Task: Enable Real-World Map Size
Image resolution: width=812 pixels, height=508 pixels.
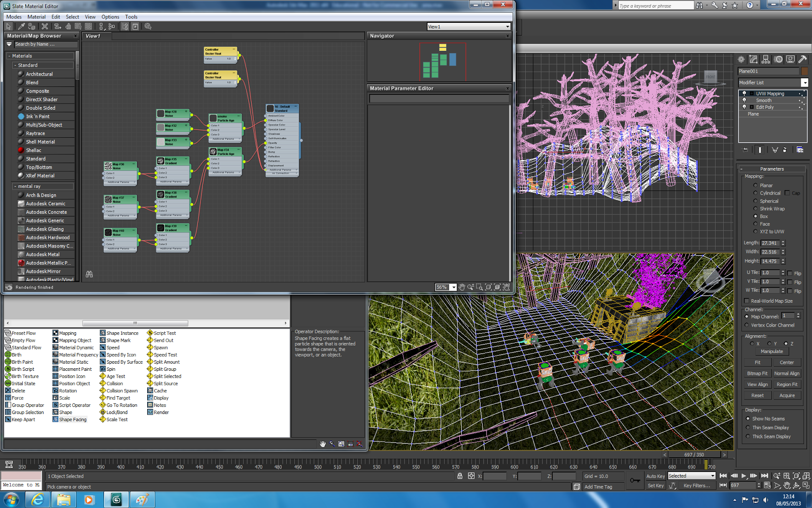Action: [x=746, y=301]
